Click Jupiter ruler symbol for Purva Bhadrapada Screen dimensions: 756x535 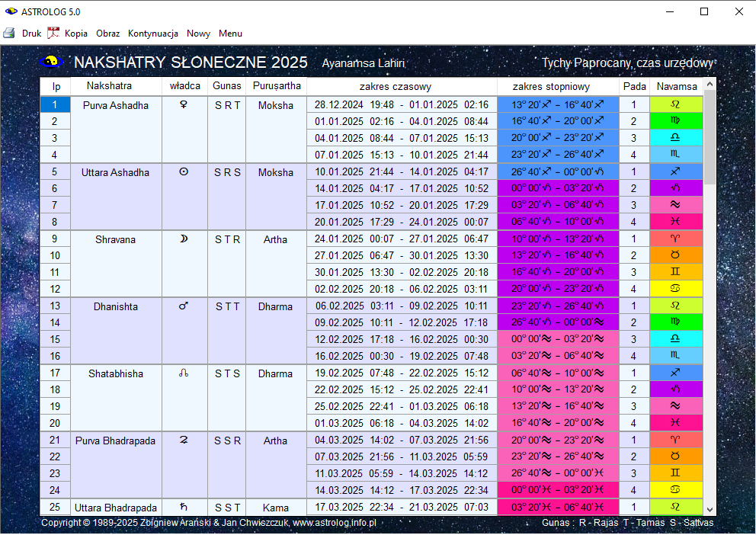click(184, 440)
